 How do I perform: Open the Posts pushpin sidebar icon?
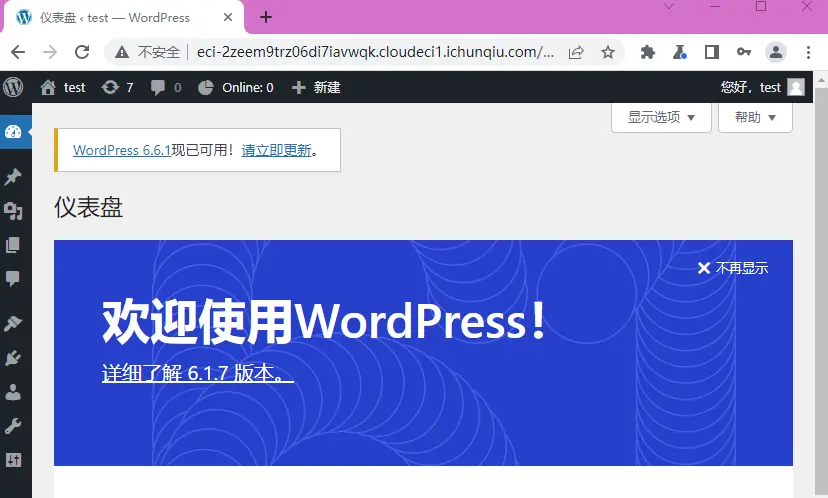click(x=13, y=176)
